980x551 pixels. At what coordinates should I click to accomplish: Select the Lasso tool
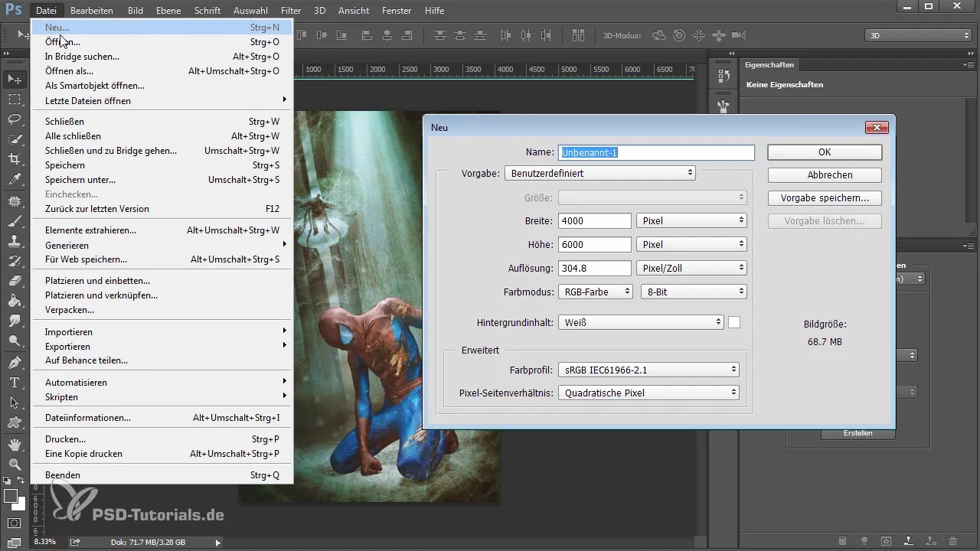pos(14,119)
